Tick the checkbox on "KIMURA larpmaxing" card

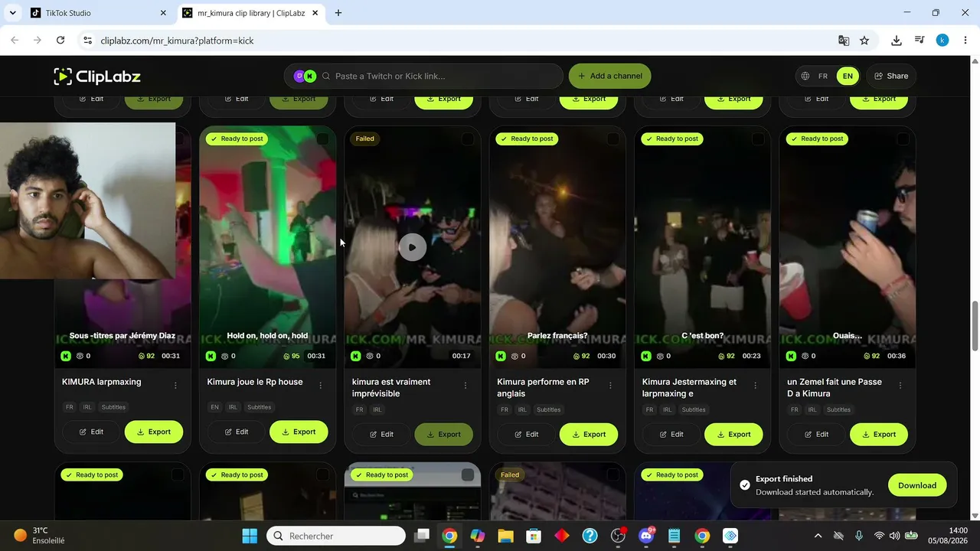[x=178, y=139]
